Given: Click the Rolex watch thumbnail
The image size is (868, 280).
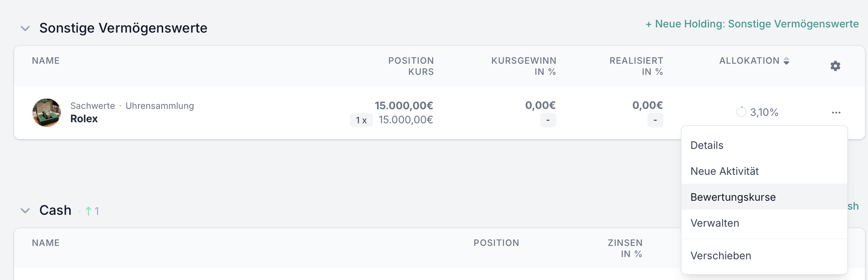Looking at the screenshot, I should pyautogui.click(x=47, y=113).
